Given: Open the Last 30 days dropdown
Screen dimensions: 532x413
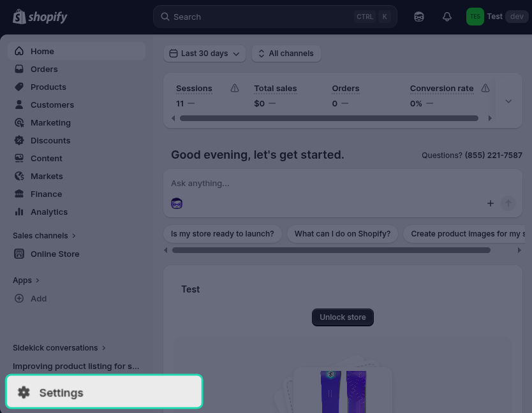Looking at the screenshot, I should click(205, 54).
